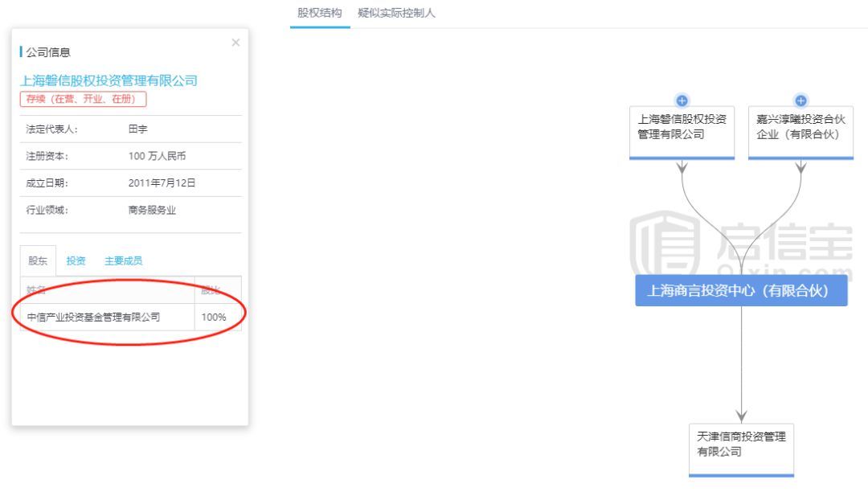
Task: Click 上海商言投资中心（有限合伙） central node
Action: (x=741, y=290)
